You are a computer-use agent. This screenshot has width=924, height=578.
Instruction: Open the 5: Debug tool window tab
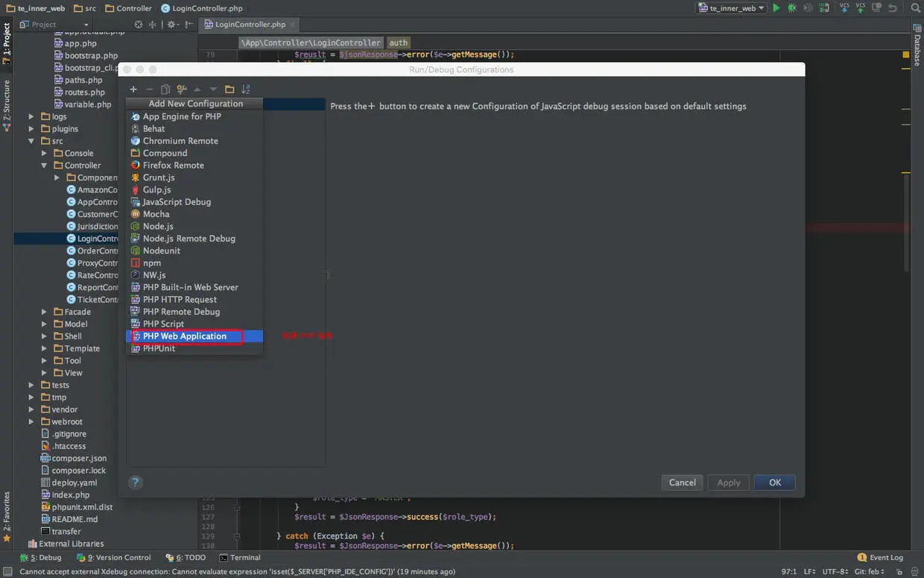click(x=41, y=557)
